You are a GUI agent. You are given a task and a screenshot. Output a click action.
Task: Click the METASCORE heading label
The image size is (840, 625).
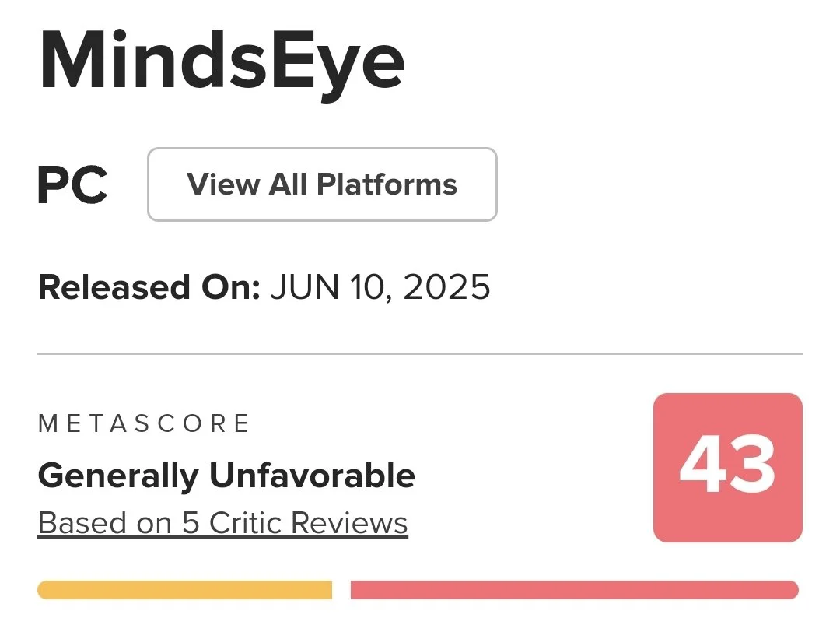point(144,423)
